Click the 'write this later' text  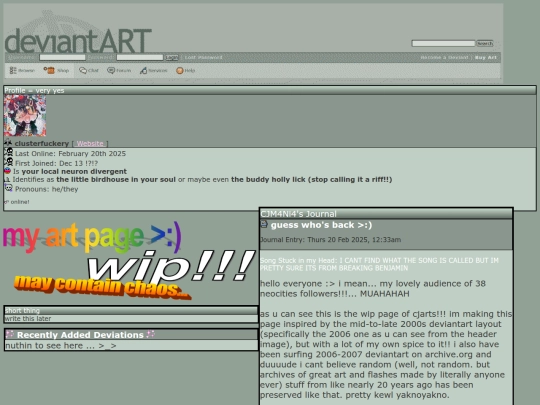28,319
